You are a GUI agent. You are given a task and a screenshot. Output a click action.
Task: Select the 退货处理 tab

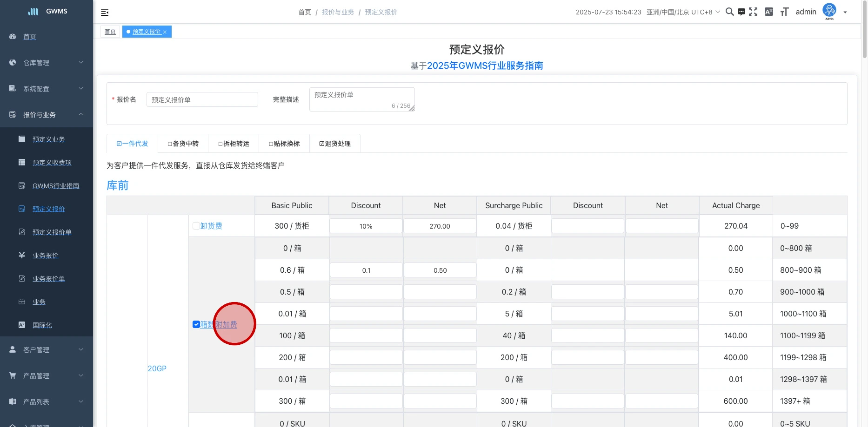[x=335, y=144]
